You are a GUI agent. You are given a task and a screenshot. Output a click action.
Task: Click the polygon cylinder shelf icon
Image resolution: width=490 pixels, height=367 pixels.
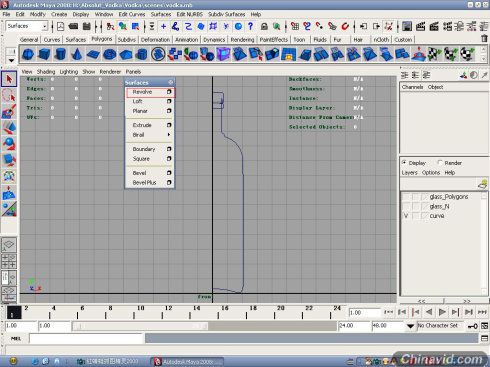[60, 54]
